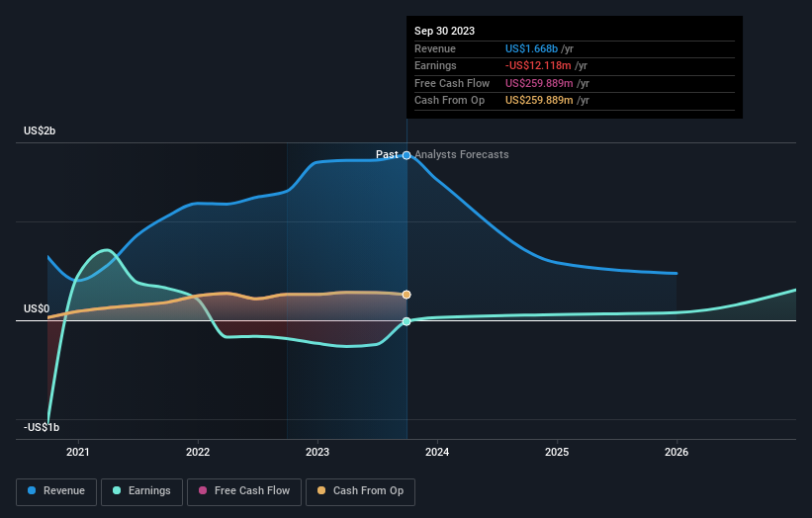Click the Cash From Op label in tooltip
The image size is (812, 518).
(x=449, y=101)
